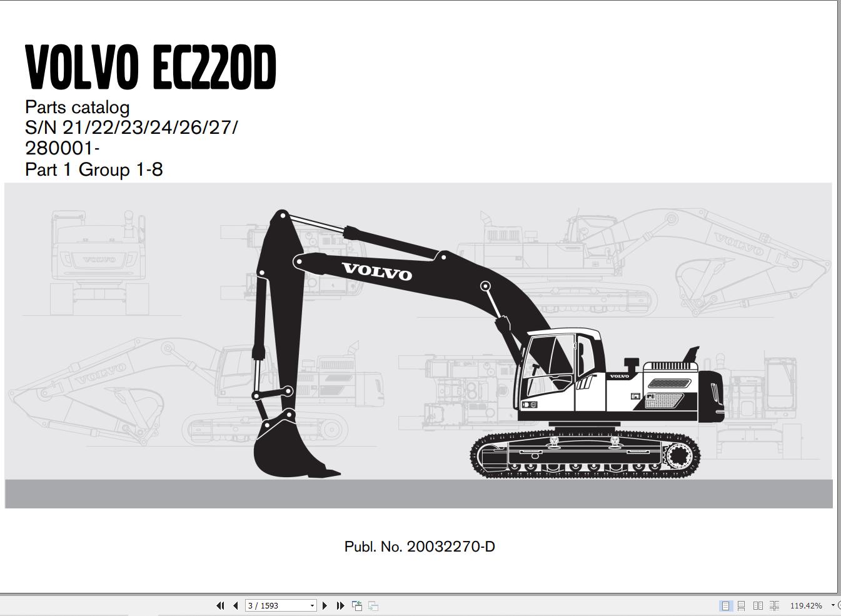Open the zoom level dropdown arrow
The width and height of the screenshot is (841, 616).
832,605
